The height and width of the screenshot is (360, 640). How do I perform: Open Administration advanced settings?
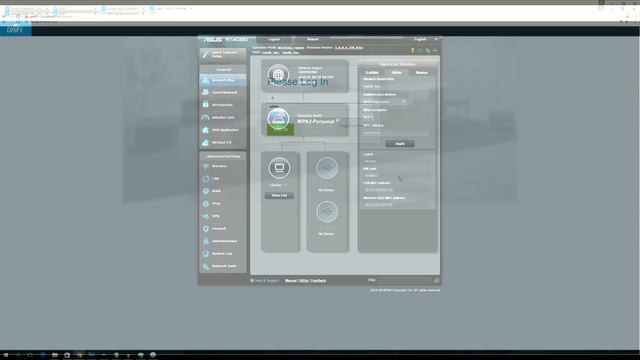[223, 241]
